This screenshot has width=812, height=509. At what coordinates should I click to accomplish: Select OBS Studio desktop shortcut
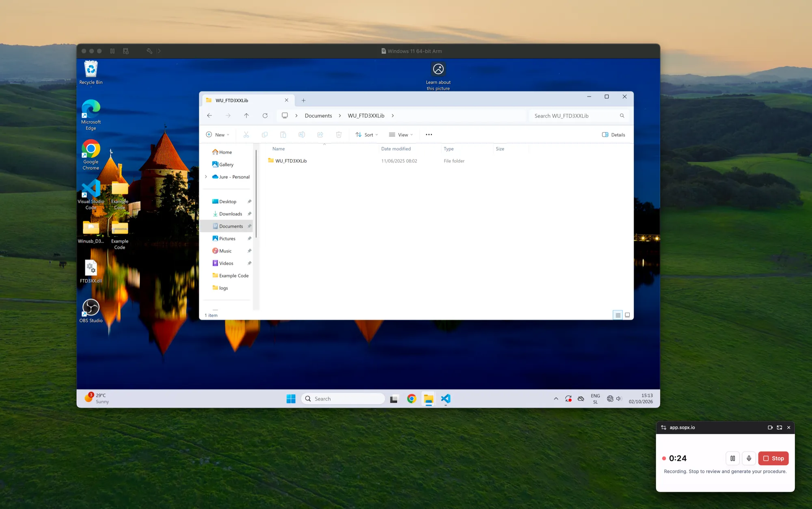tap(91, 311)
